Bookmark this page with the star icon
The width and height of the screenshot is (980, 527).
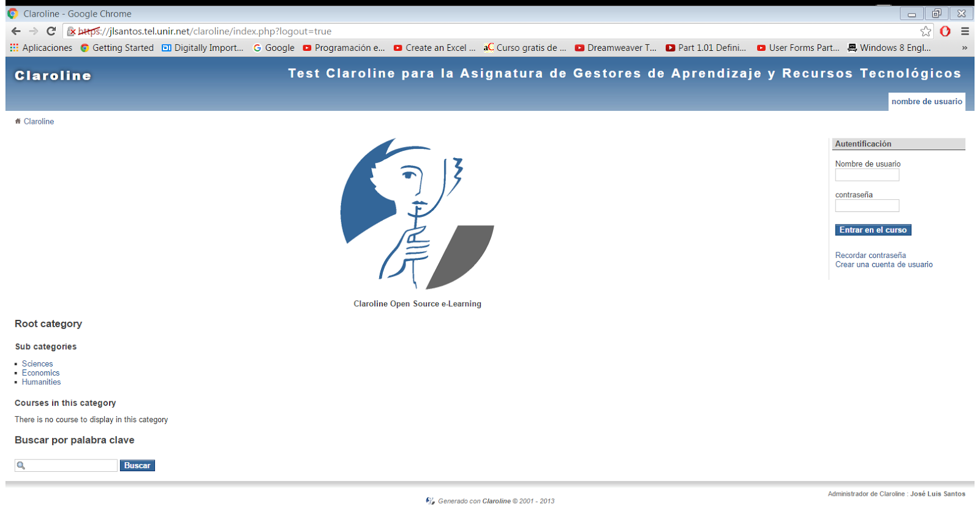tap(925, 31)
